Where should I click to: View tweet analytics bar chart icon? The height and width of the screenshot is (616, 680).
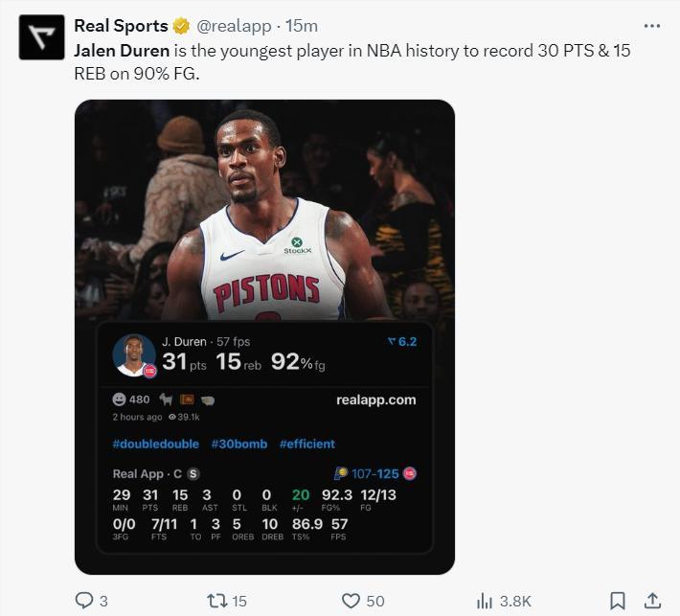click(x=485, y=601)
